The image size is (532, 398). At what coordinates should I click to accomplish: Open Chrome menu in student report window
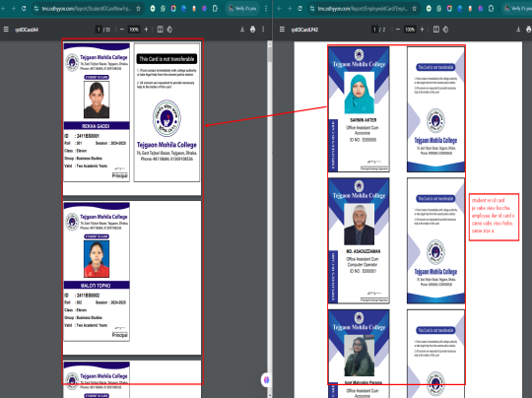tap(266, 8)
